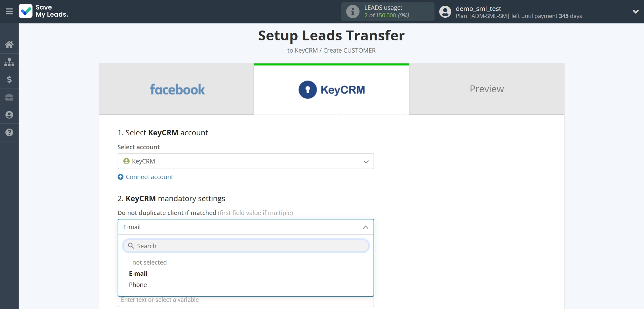Switch to the Preview tab
The width and height of the screenshot is (644, 309).
(x=486, y=89)
